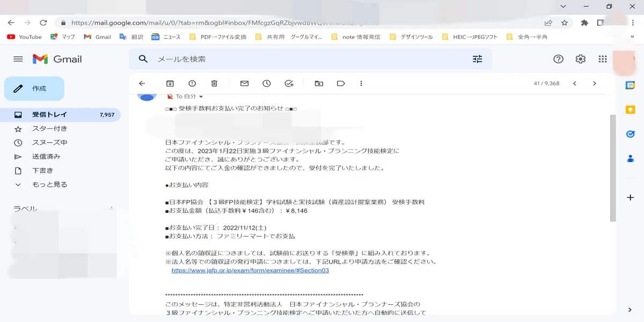Open the Chrome three-dot menu
This screenshot has height=322, width=644.
pyautogui.click(x=634, y=23)
